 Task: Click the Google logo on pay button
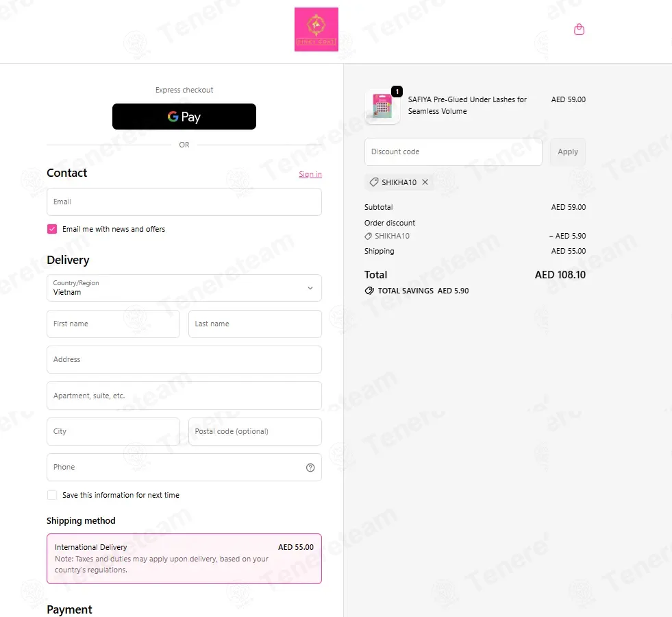(173, 117)
